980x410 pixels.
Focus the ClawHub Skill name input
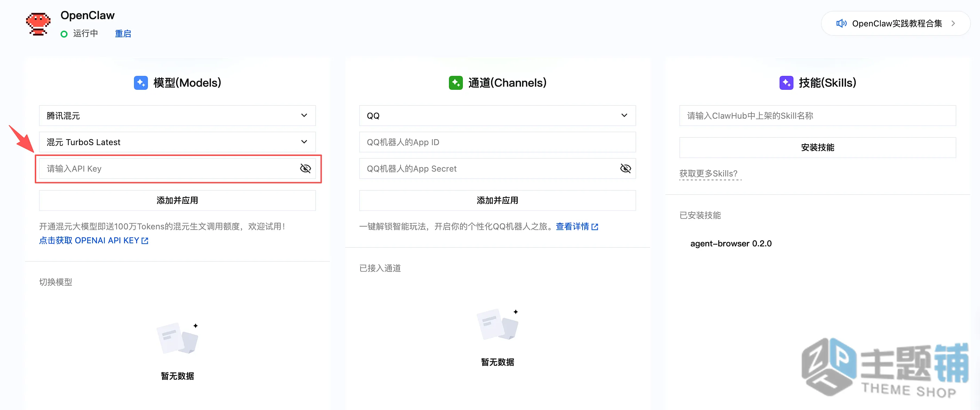(817, 116)
